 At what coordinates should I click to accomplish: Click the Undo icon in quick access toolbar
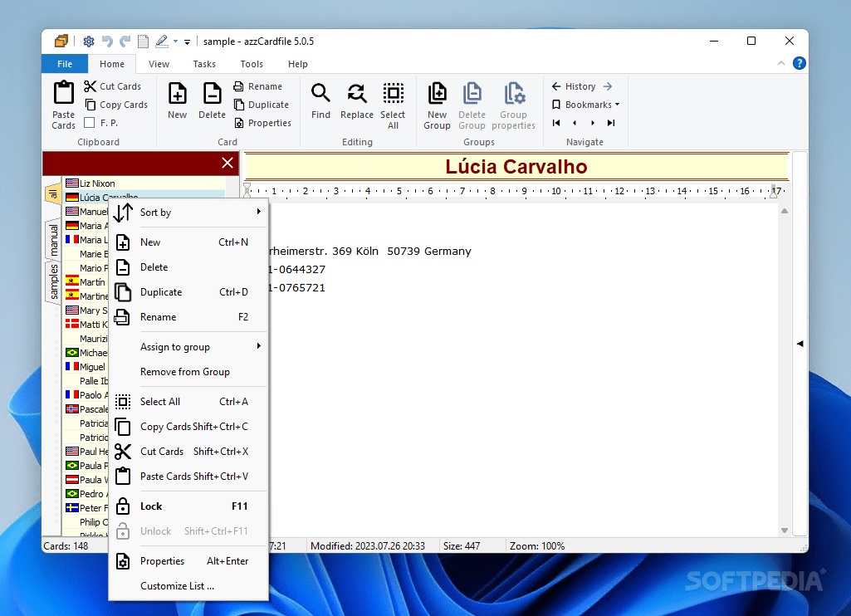[x=106, y=41]
